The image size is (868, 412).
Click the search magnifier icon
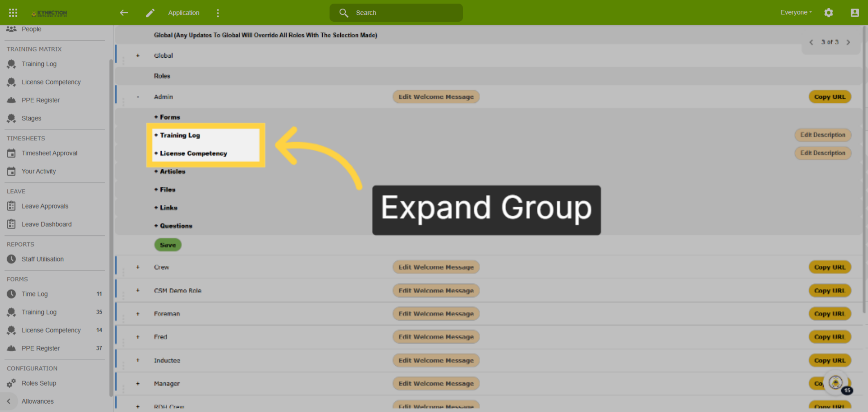pos(344,13)
